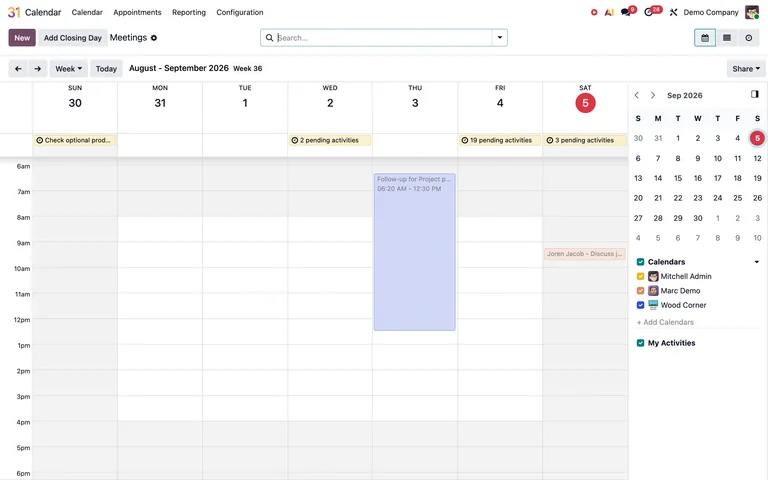
Task: Select the Monday 31 day header
Action: (160, 103)
